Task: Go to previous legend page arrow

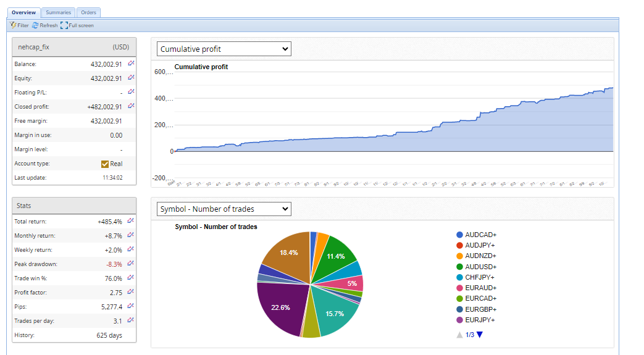Action: (459, 335)
